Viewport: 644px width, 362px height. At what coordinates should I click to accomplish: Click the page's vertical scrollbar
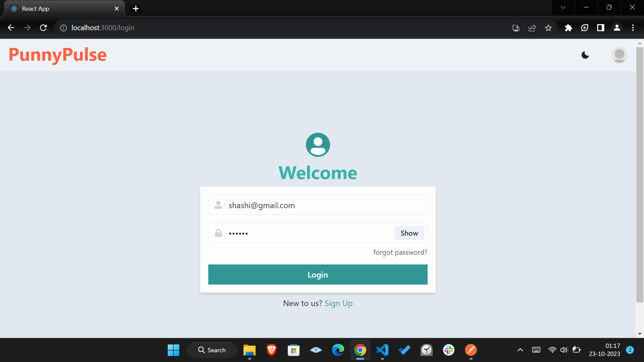click(x=640, y=174)
